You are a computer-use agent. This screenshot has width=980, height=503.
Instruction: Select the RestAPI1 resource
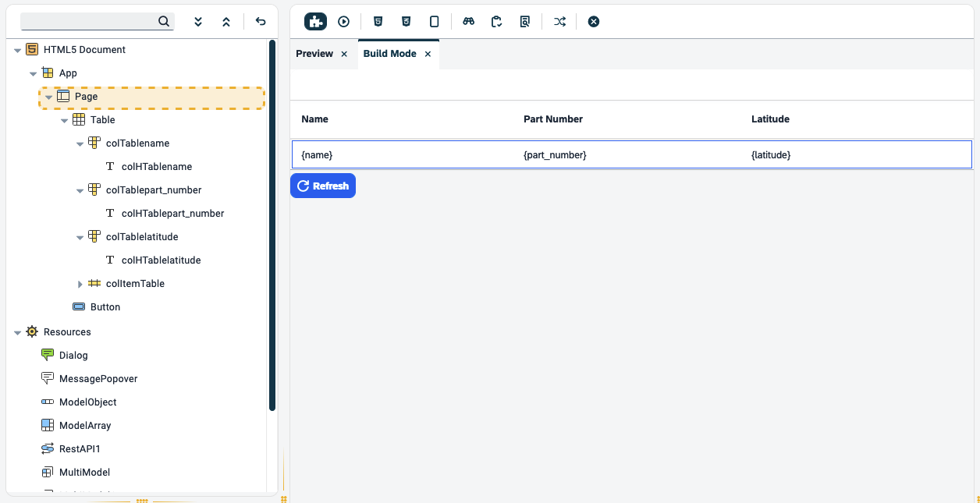point(81,448)
